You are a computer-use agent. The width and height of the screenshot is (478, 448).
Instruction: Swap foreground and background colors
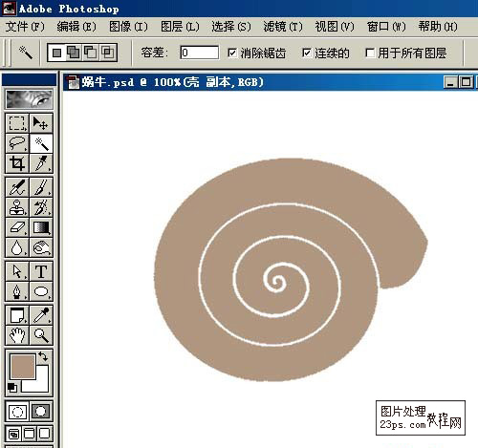(43, 356)
